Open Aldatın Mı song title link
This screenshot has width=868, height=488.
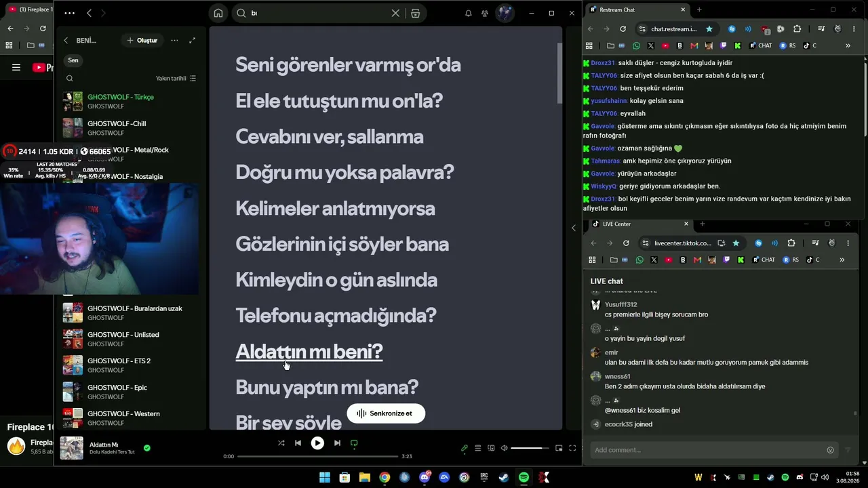(104, 445)
